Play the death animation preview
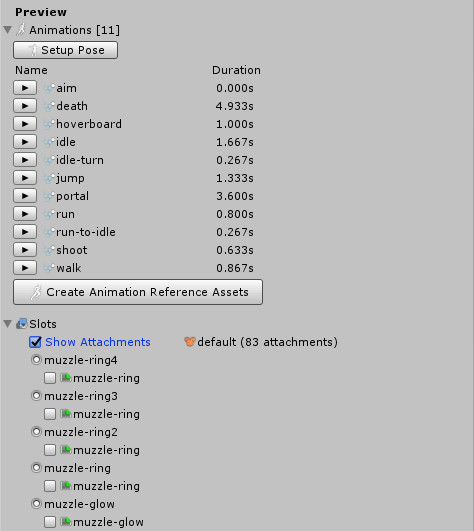Image resolution: width=474 pixels, height=531 pixels. (25, 106)
